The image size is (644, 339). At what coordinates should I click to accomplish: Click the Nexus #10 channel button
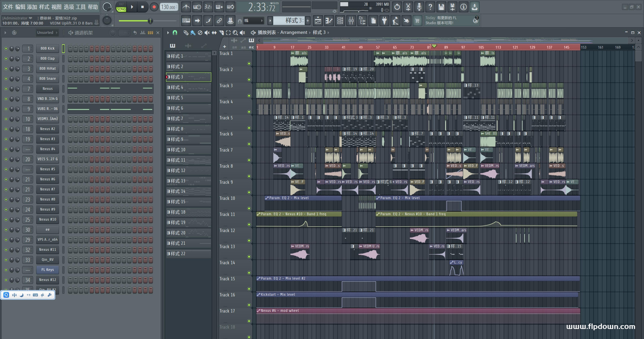(x=47, y=220)
